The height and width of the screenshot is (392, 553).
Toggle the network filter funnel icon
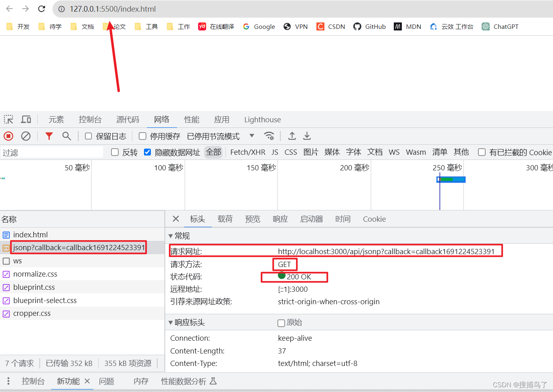click(49, 136)
